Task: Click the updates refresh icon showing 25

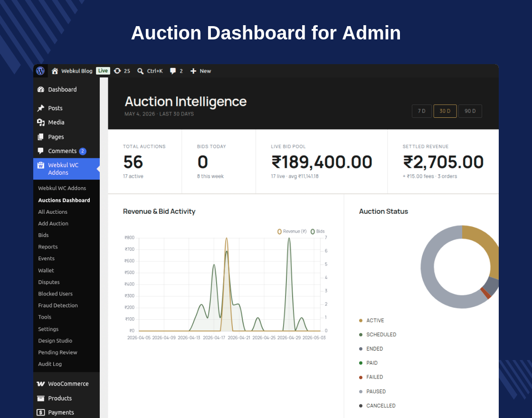Action: click(117, 71)
